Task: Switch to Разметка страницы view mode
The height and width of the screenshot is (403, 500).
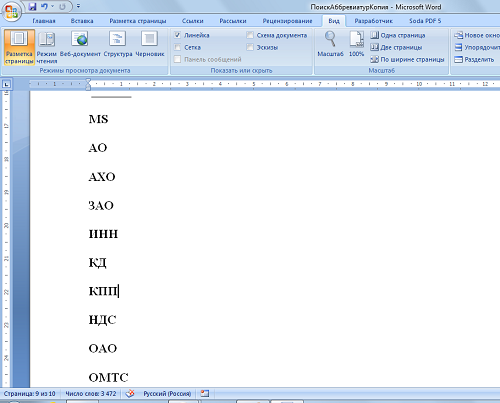Action: point(19,47)
